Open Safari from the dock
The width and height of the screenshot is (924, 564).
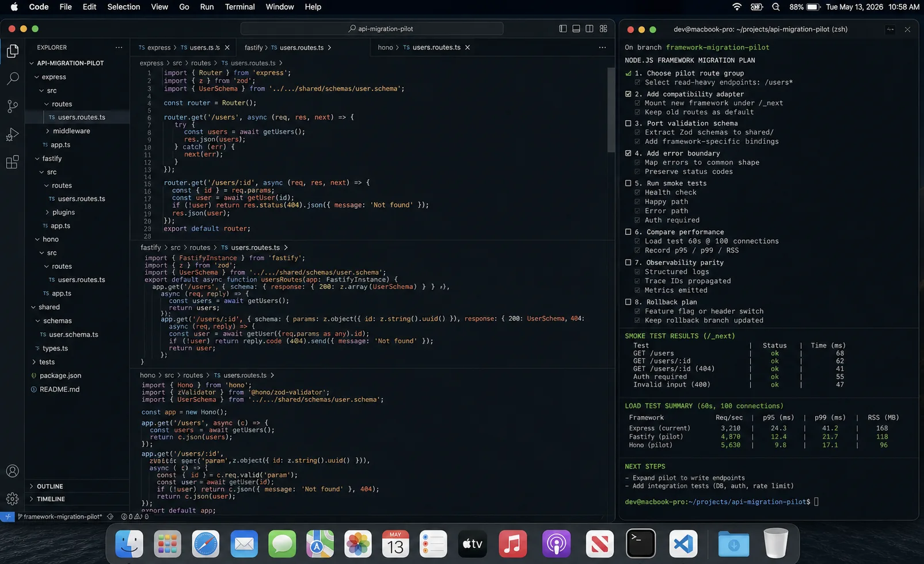click(206, 543)
